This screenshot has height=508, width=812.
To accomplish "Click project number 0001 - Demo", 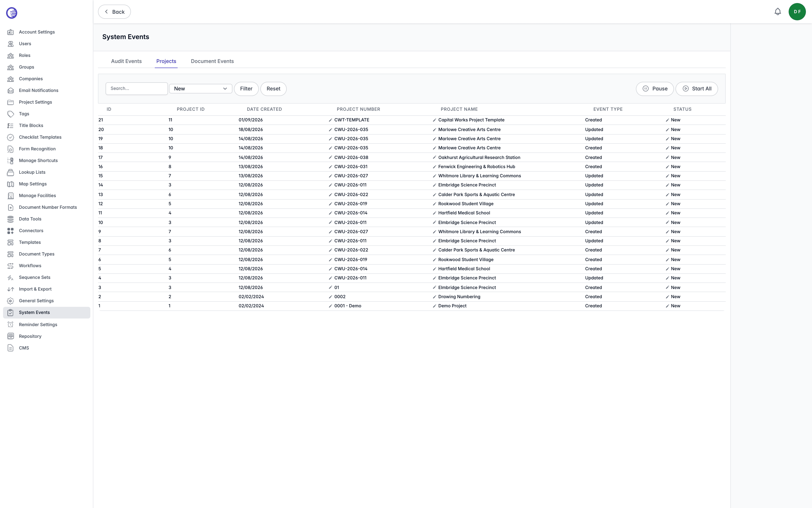I will pyautogui.click(x=348, y=306).
